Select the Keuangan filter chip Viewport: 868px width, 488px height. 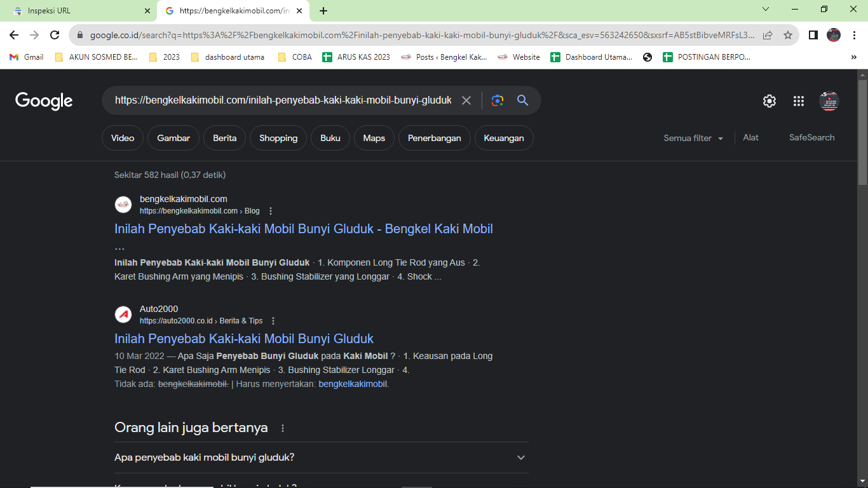click(504, 138)
